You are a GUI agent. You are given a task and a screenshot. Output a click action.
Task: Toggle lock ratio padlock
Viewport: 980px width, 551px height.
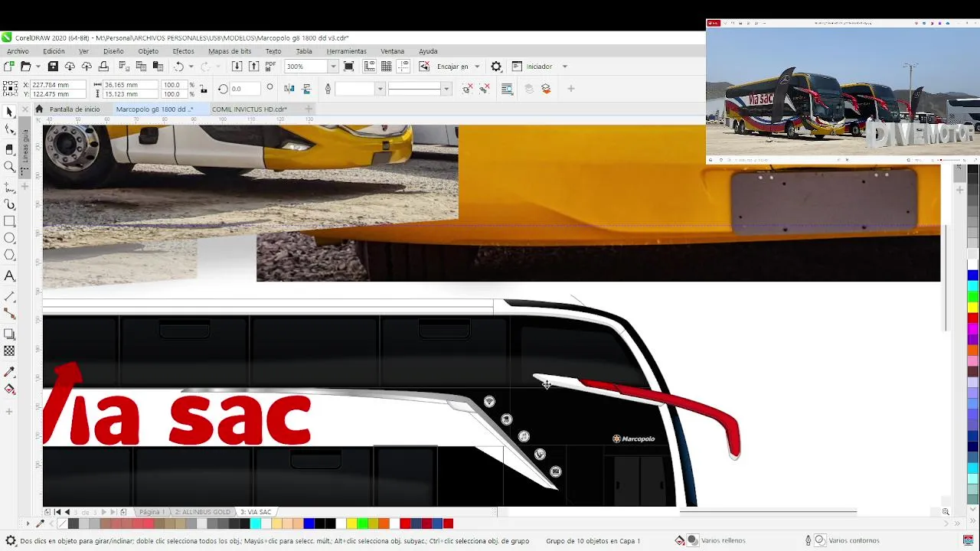[204, 90]
